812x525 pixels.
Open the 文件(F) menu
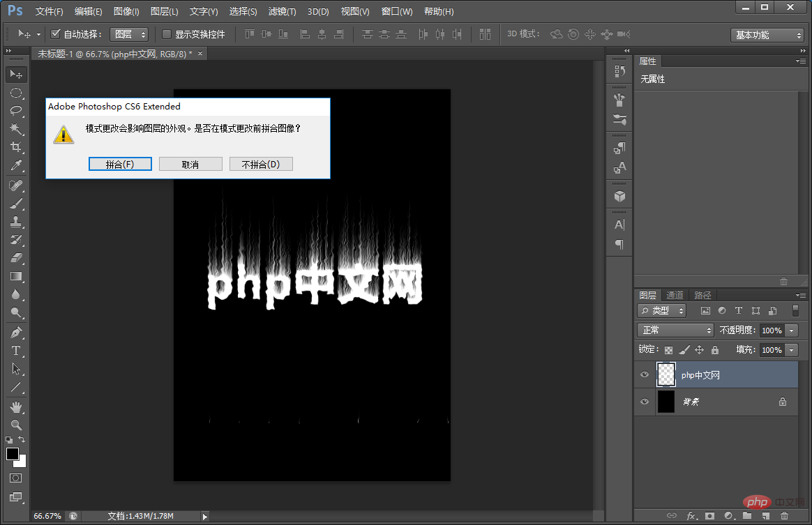[x=50, y=11]
